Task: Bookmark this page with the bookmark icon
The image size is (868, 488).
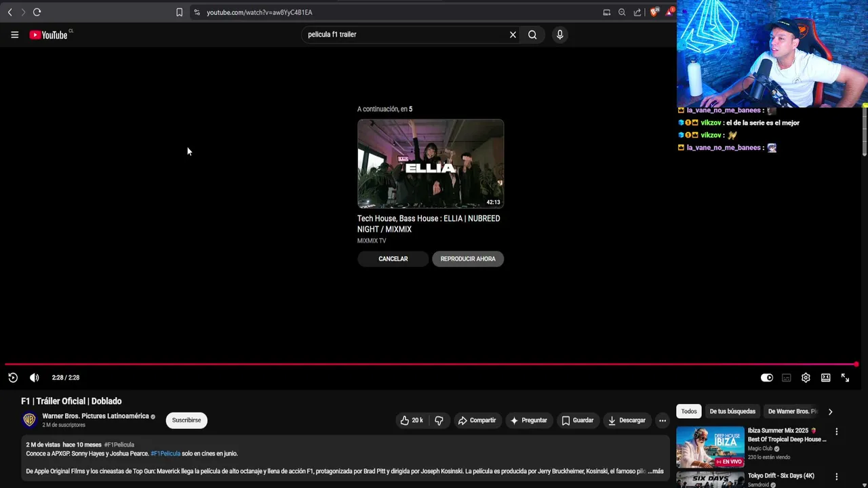Action: [179, 12]
